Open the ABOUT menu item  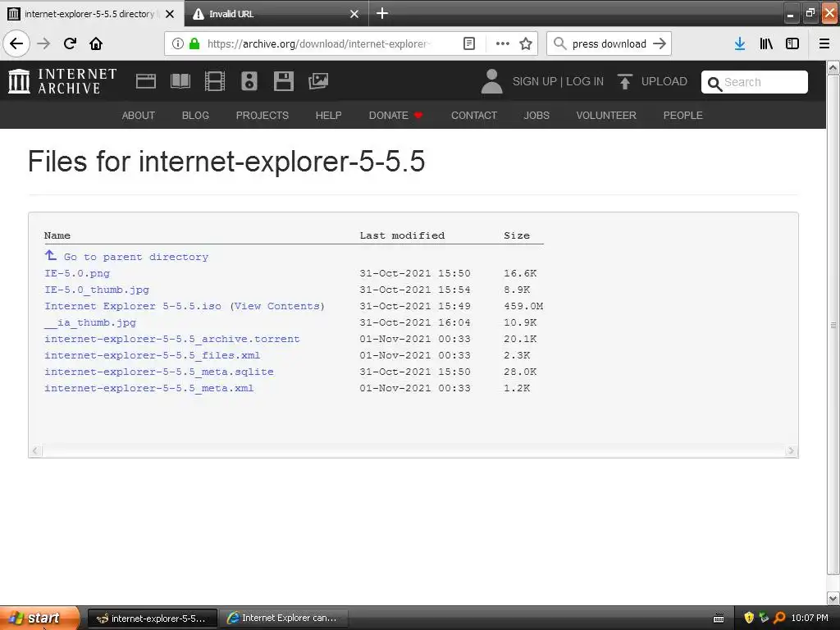click(x=138, y=115)
